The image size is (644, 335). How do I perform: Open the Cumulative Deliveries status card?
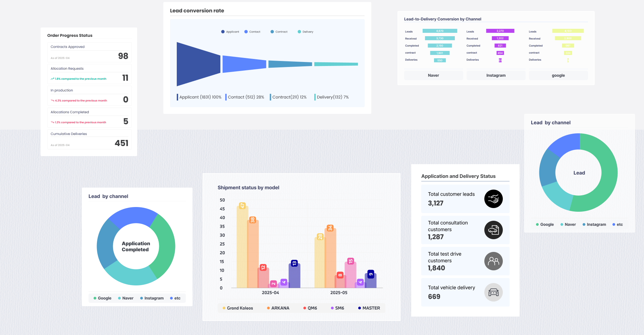coord(89,139)
